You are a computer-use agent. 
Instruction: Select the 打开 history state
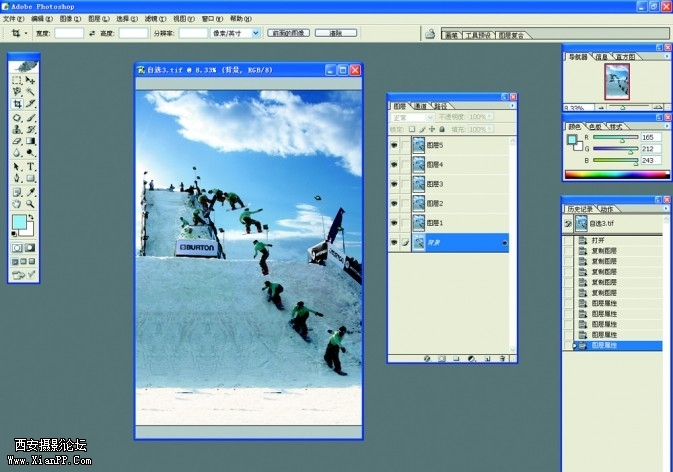tap(598, 241)
